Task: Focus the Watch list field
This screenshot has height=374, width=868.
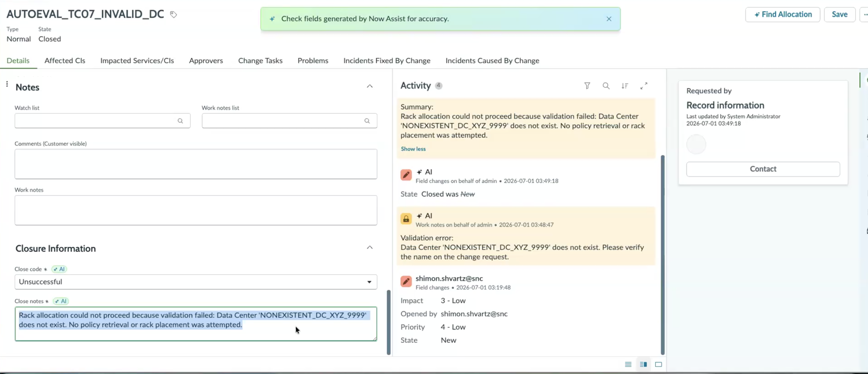Action: pos(102,121)
